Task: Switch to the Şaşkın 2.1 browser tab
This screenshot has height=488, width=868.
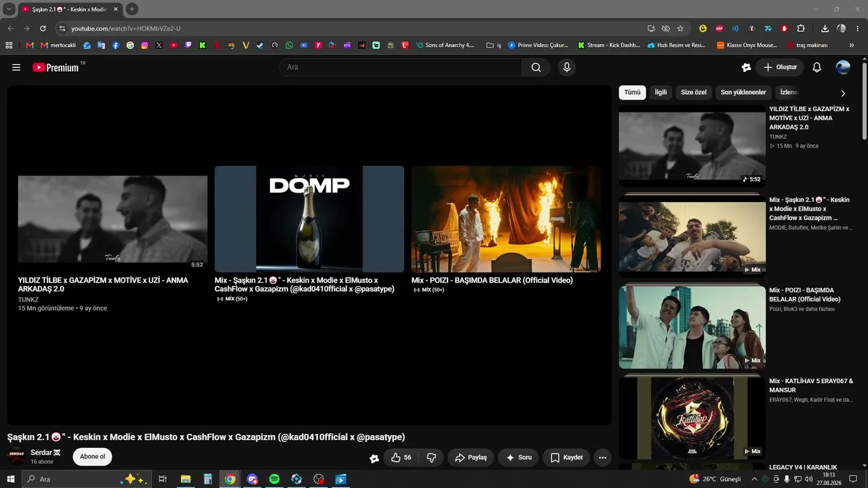Action: [x=70, y=9]
